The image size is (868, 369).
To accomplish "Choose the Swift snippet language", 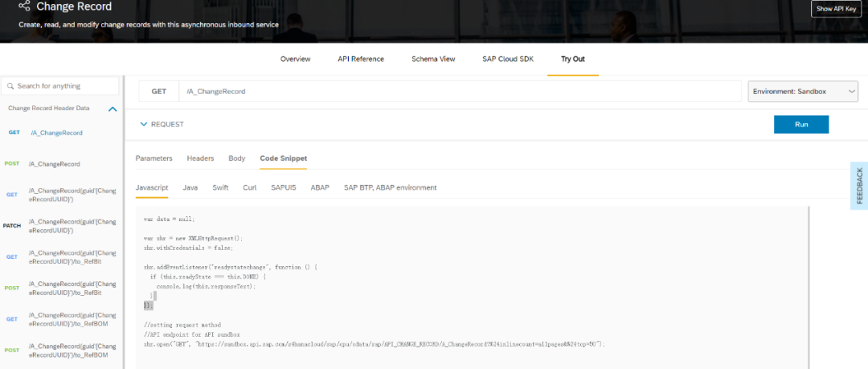I will point(220,188).
